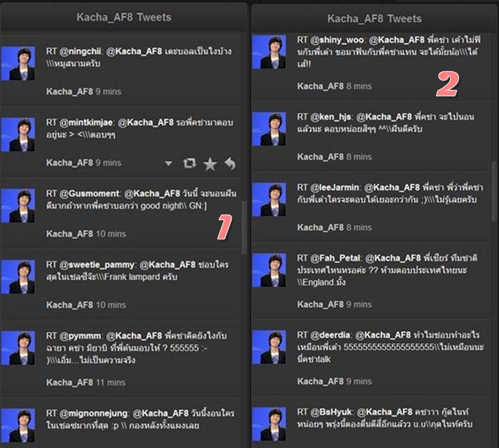Open @mignonnejung user link
The height and width of the screenshot is (448, 499).
[93, 413]
